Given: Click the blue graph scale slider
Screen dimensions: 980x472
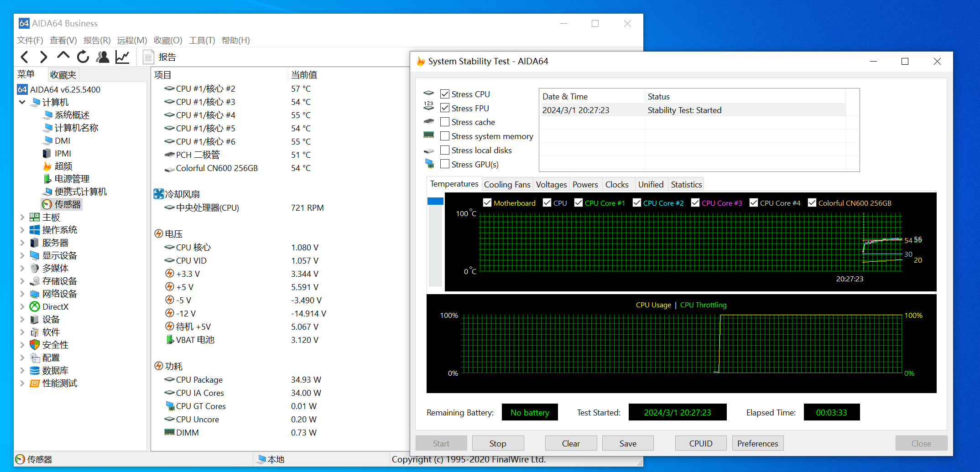Looking at the screenshot, I should point(435,201).
